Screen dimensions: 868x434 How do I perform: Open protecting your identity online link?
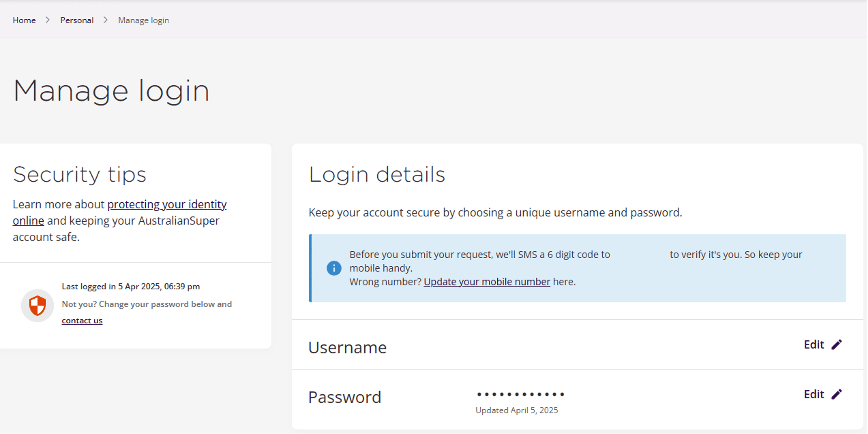point(166,205)
